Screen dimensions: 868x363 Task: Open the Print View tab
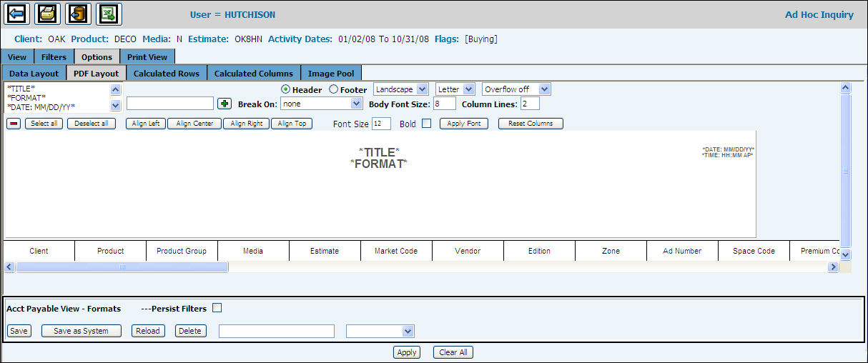tap(147, 57)
